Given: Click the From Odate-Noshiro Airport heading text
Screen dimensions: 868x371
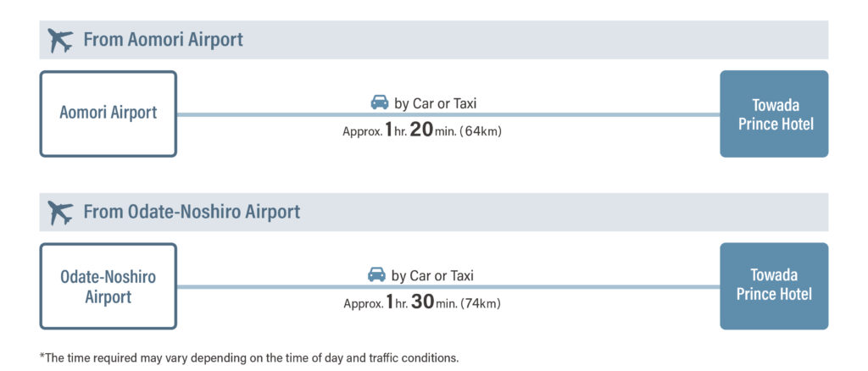Looking at the screenshot, I should [x=192, y=213].
